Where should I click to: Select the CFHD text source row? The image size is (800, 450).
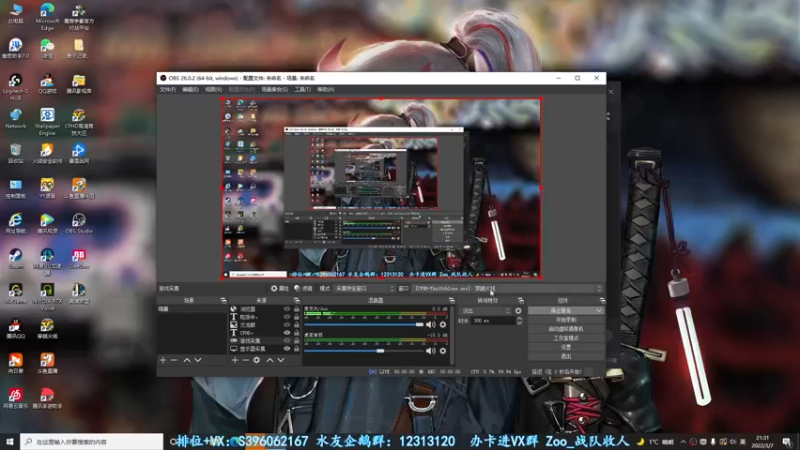(x=264, y=333)
